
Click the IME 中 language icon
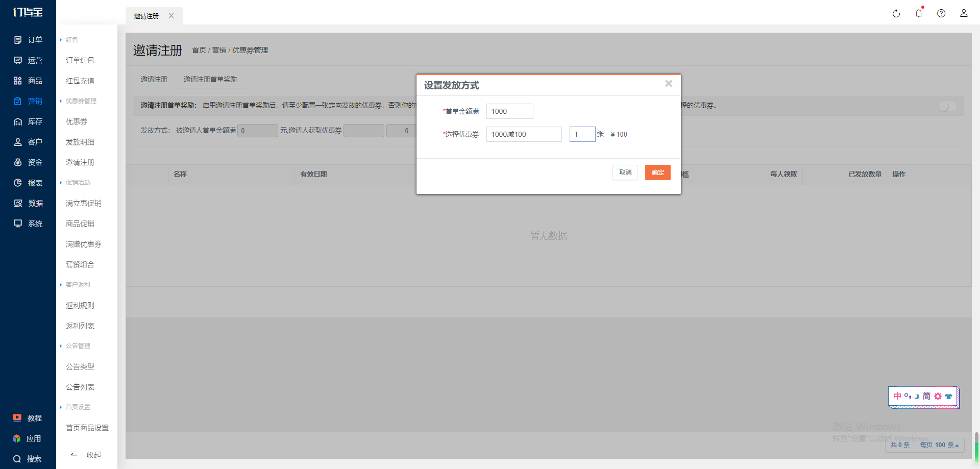pyautogui.click(x=897, y=396)
